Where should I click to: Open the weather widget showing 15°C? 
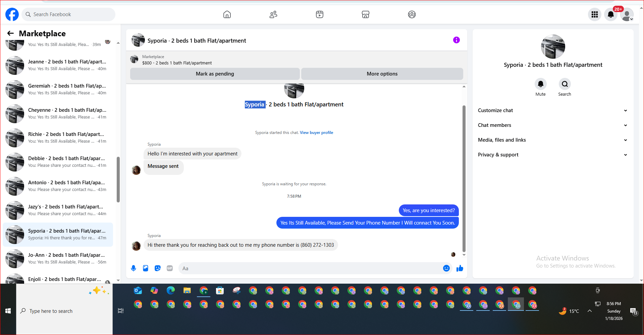tap(569, 311)
